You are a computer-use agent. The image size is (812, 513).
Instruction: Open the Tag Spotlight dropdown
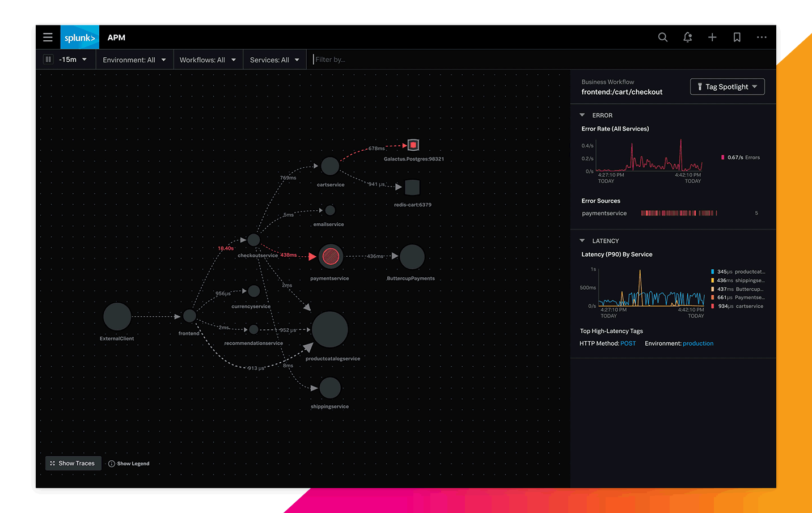728,87
